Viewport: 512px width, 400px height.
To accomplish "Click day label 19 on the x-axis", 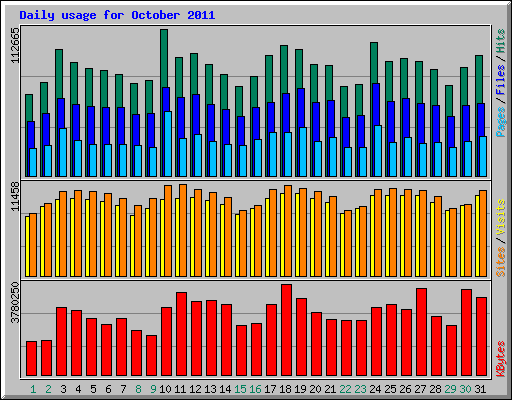I will pos(300,389).
